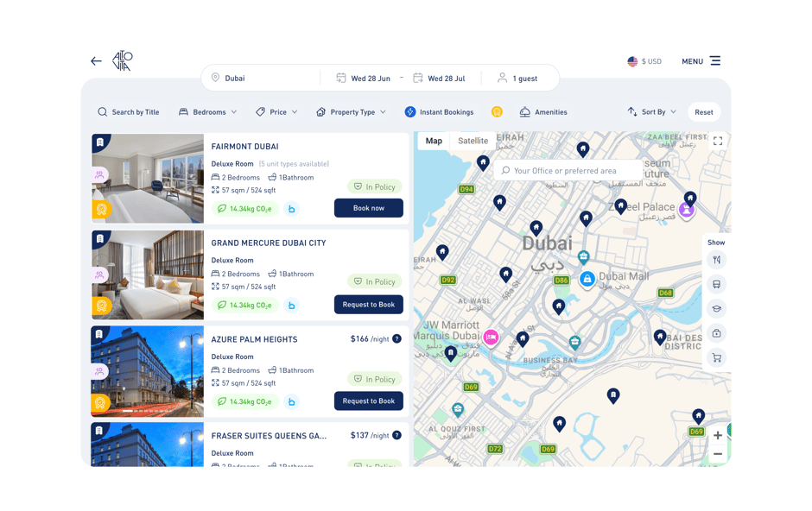
Task: Switch to Satellite map view
Action: pos(473,141)
